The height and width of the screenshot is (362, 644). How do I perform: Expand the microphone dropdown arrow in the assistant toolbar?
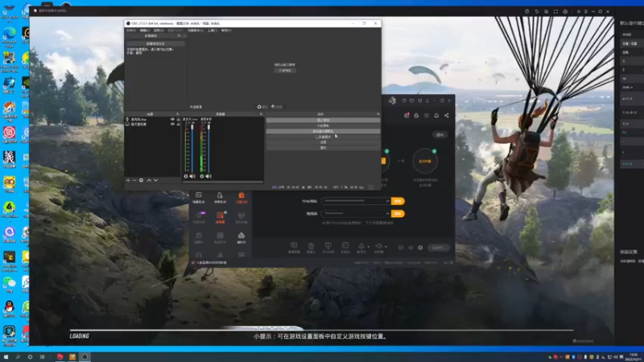pyautogui.click(x=368, y=247)
